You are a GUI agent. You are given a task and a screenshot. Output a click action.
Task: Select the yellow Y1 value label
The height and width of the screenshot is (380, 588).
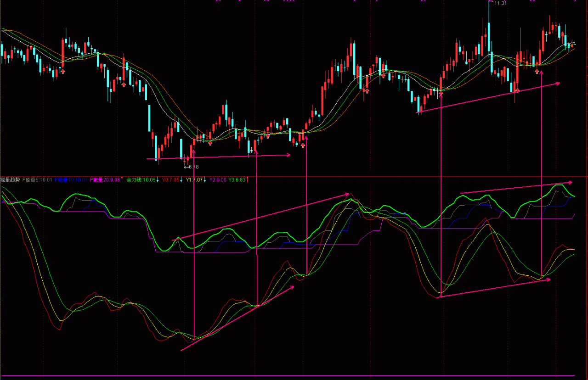[x=194, y=180]
